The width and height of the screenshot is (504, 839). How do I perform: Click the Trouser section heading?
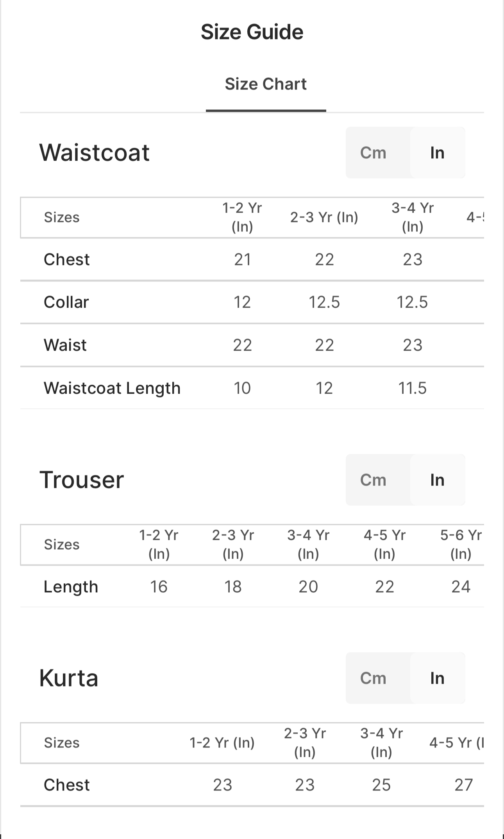[82, 480]
